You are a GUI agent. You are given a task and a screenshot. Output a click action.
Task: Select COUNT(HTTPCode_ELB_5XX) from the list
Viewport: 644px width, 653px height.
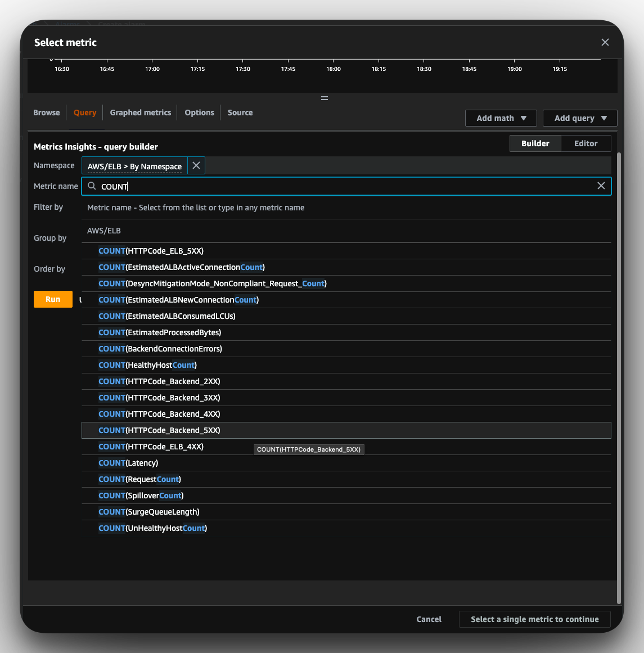point(346,251)
